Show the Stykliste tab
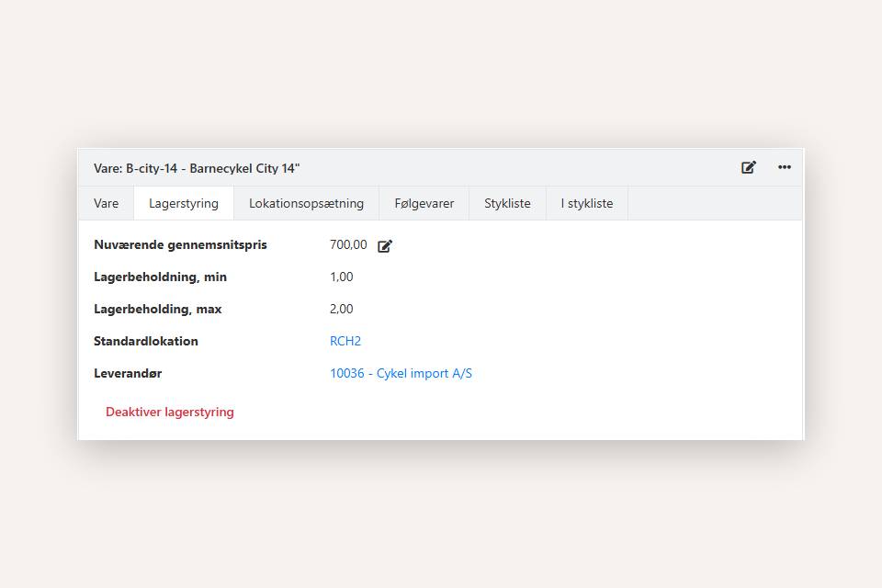 click(507, 203)
